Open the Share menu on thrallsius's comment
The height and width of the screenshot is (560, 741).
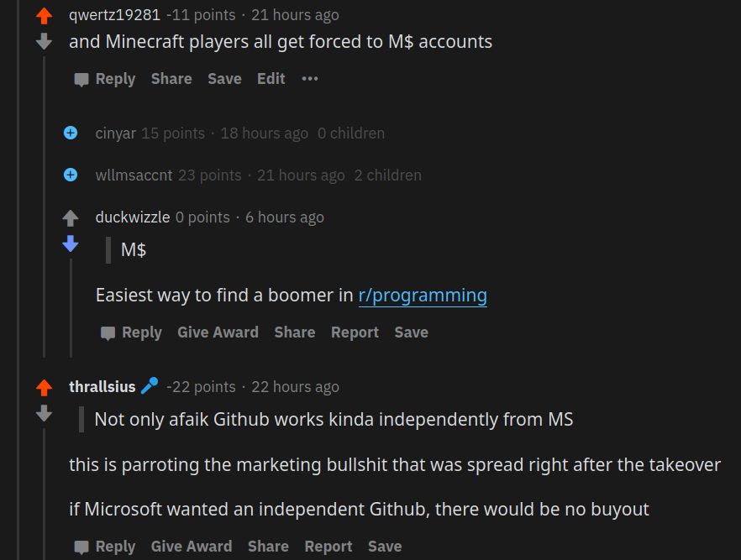(268, 546)
